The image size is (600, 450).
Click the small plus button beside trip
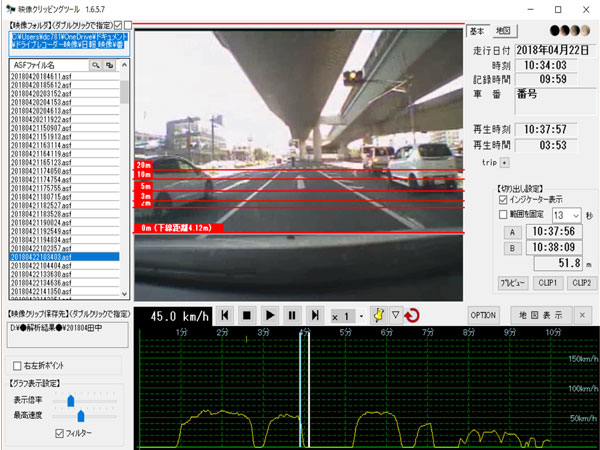coord(505,163)
